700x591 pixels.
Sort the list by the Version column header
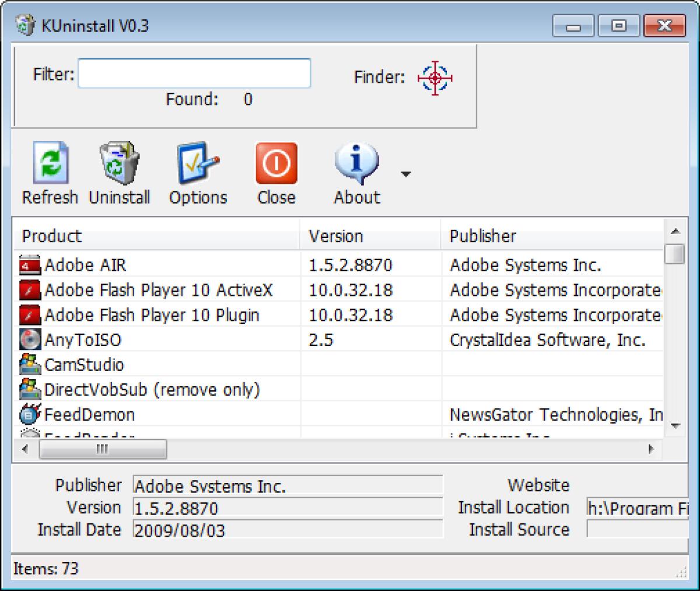(x=370, y=236)
